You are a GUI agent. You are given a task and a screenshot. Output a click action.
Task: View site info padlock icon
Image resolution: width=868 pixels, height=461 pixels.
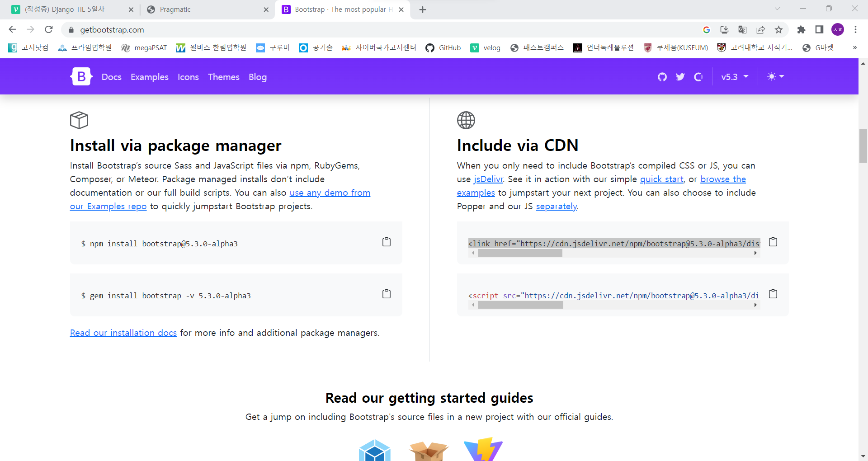[71, 30]
